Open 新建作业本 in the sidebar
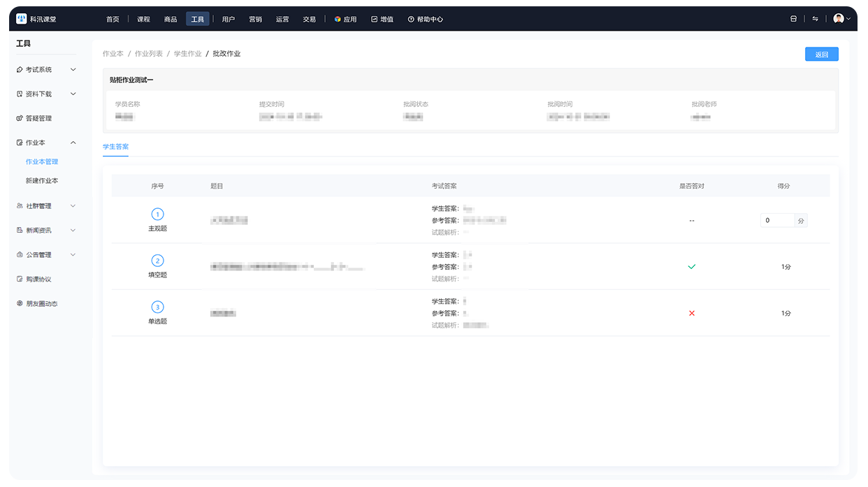The height and width of the screenshot is (487, 868). [42, 180]
